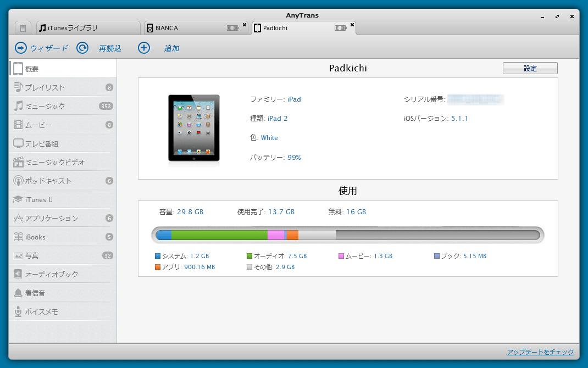Click the music note icon on iTunes library tab
The height and width of the screenshot is (368, 588).
42,28
